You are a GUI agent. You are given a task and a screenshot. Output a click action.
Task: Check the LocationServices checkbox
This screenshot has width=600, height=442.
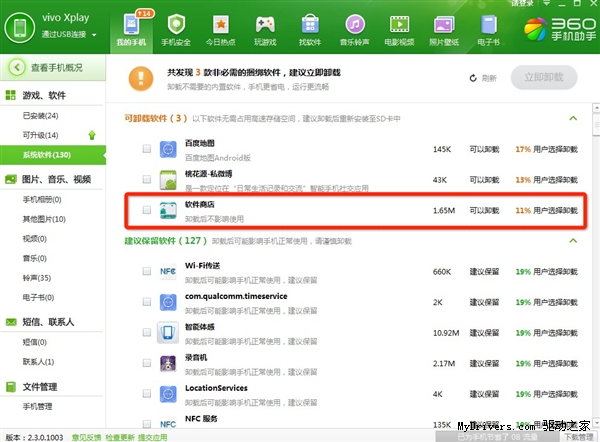147,393
